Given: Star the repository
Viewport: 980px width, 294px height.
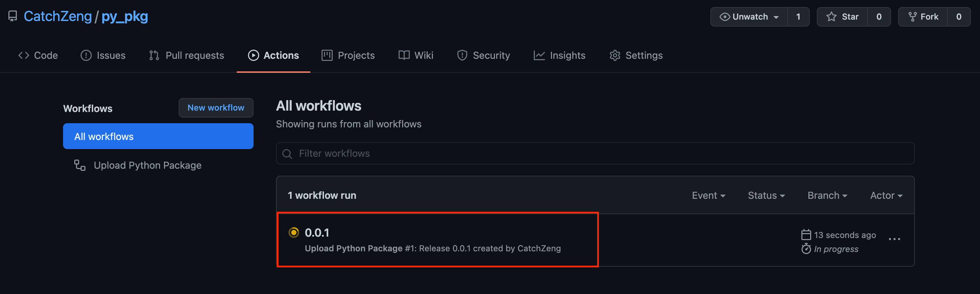Looking at the screenshot, I should (842, 17).
